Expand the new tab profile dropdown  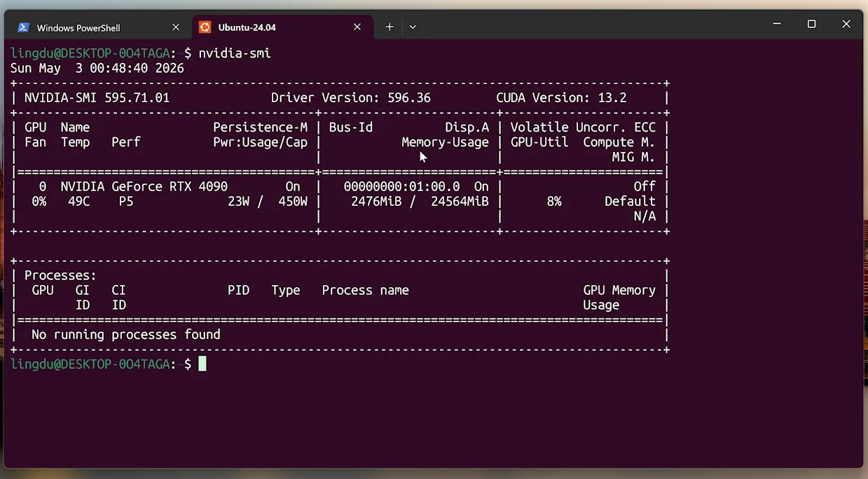point(413,27)
